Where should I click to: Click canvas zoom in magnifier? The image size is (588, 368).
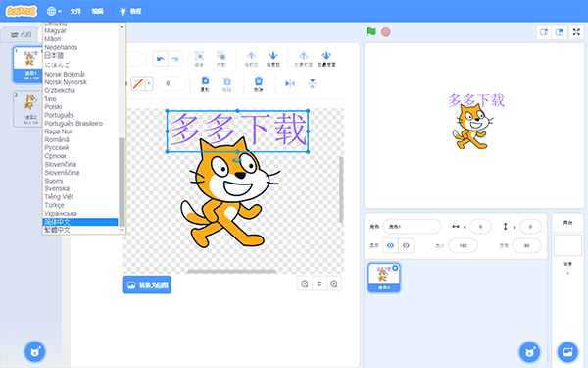pos(334,284)
